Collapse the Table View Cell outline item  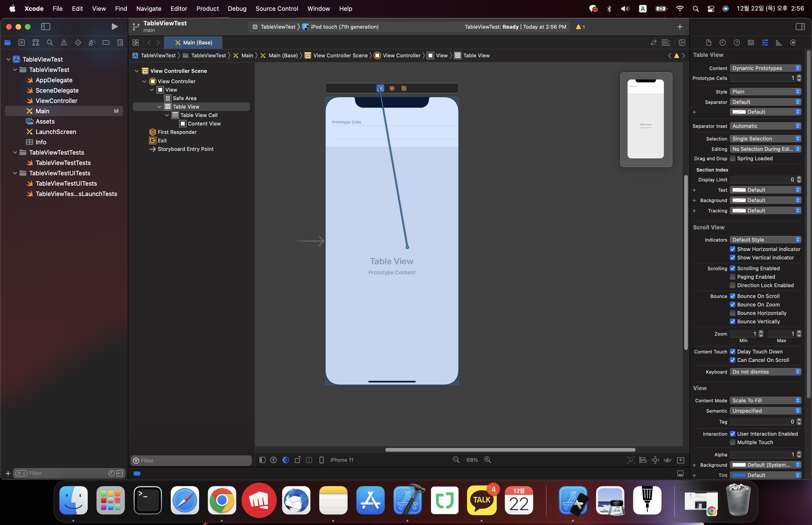[167, 115]
